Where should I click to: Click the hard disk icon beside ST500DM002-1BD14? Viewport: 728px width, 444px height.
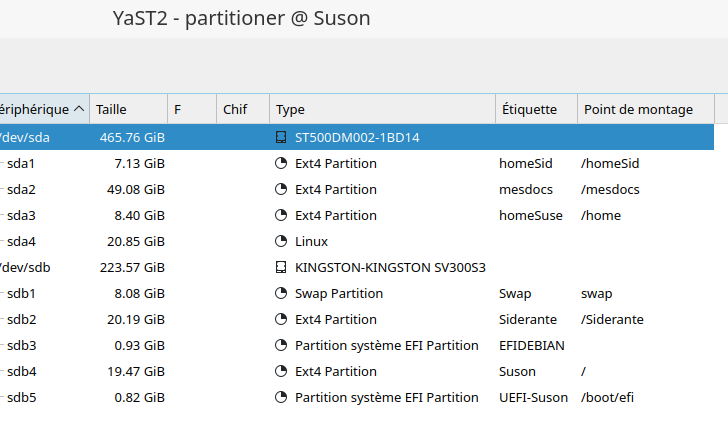(281, 137)
